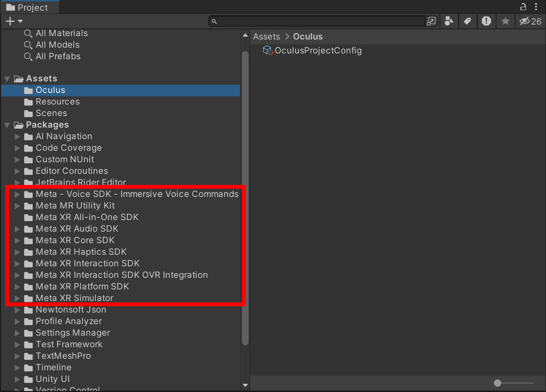546x392 pixels.
Task: Click OculusProjectConfig scriptable object icon
Action: (x=267, y=51)
